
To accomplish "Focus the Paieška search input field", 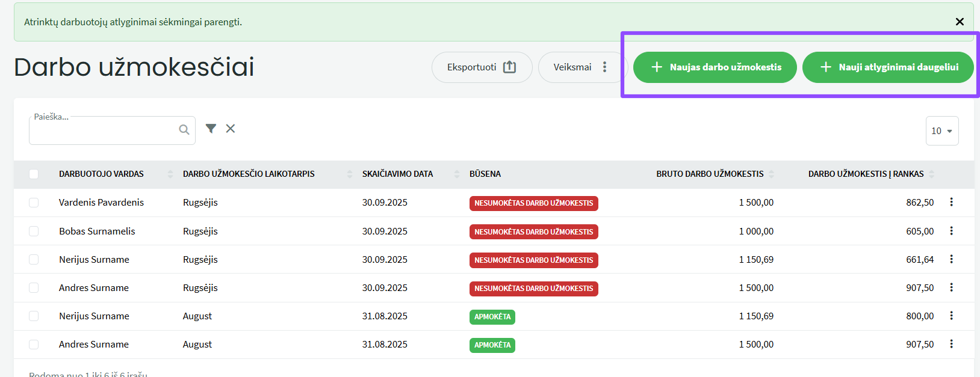I will point(102,131).
